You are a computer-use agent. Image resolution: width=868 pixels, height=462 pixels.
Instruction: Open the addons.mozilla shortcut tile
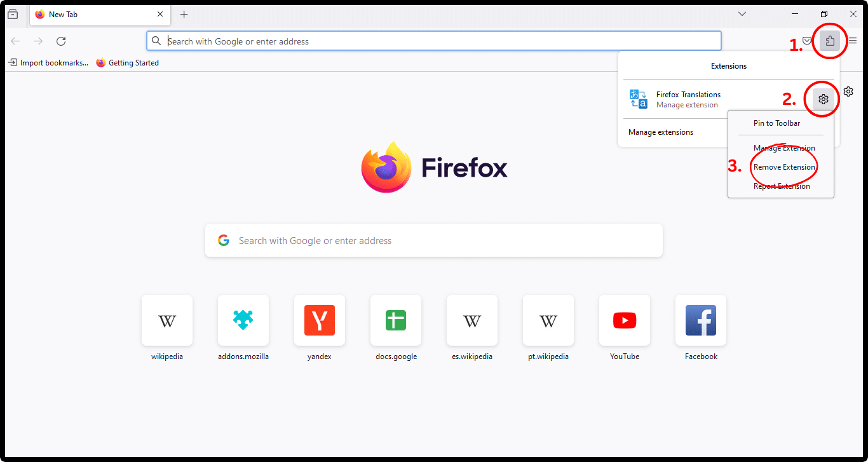(x=243, y=320)
